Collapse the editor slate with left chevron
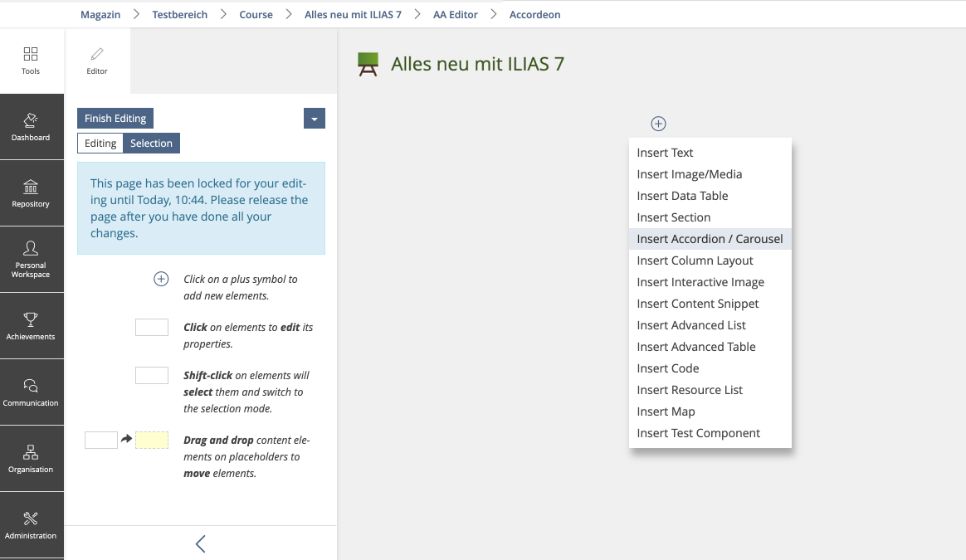This screenshot has width=966, height=560. [200, 543]
